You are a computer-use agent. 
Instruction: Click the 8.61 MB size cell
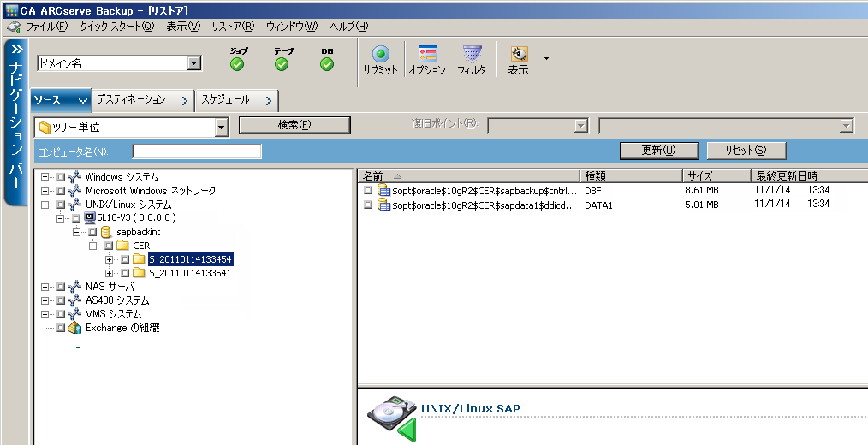[701, 190]
